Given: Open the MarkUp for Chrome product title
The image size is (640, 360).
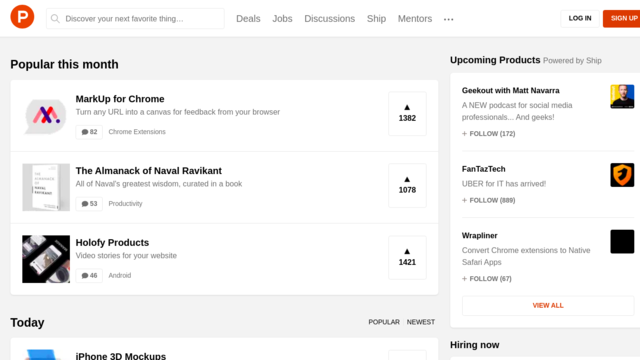Looking at the screenshot, I should [x=120, y=99].
